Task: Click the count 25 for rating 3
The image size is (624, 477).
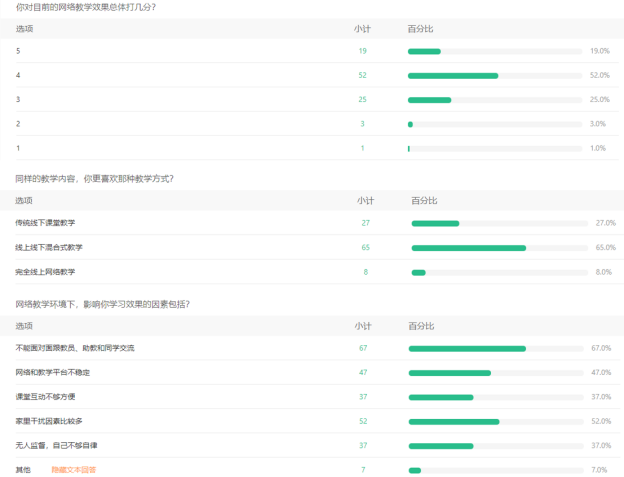Action: click(x=362, y=100)
